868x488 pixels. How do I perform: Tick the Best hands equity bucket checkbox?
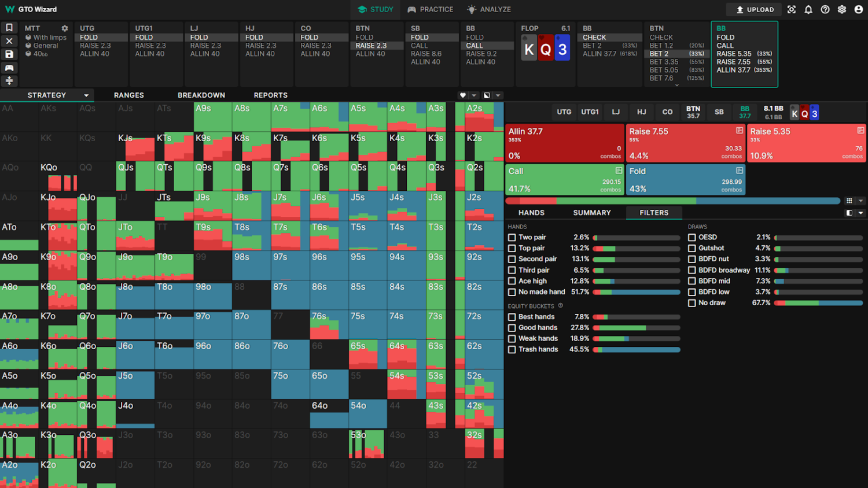tap(512, 317)
